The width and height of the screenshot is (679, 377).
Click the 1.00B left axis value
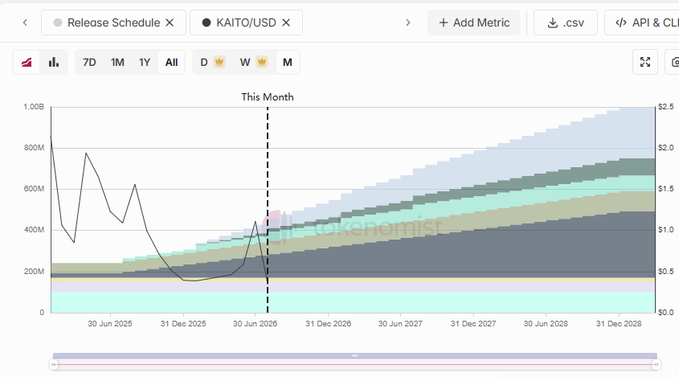[x=34, y=107]
